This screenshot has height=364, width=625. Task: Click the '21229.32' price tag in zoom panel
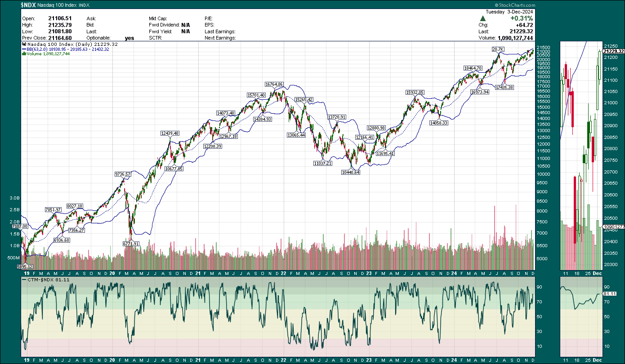613,51
